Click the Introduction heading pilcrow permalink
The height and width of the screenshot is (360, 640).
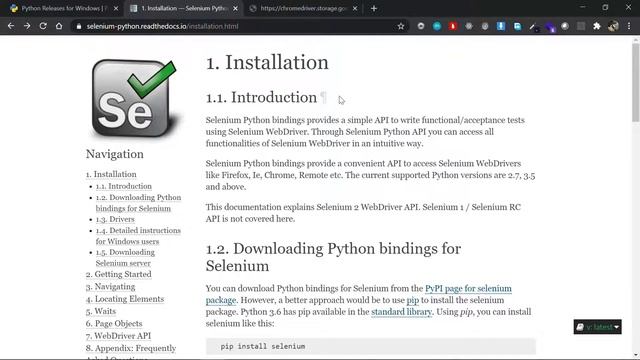coord(323,98)
